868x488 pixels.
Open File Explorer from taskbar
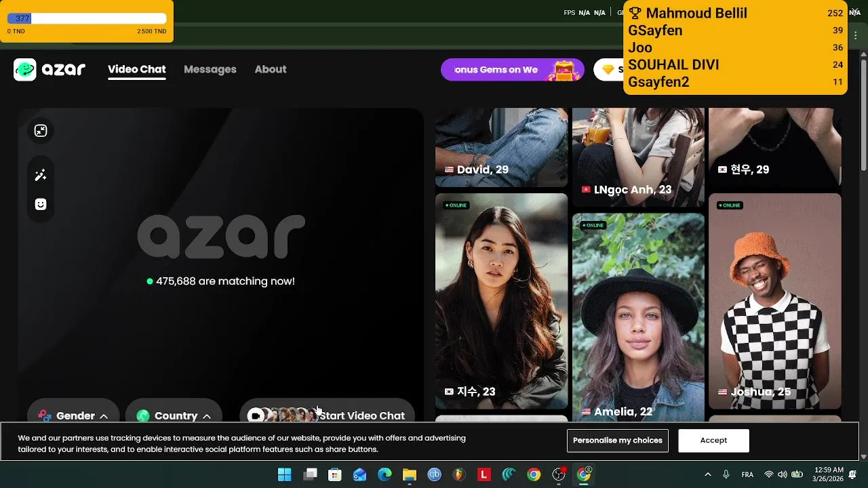click(x=409, y=474)
